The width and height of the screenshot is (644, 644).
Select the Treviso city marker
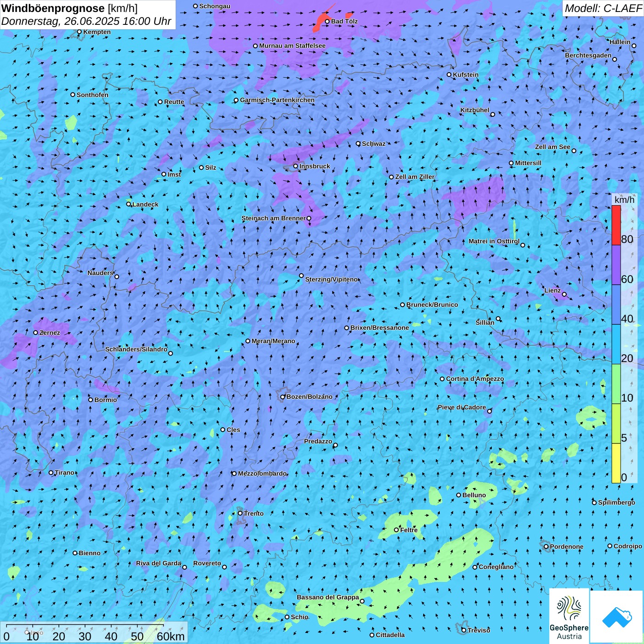[464, 630]
